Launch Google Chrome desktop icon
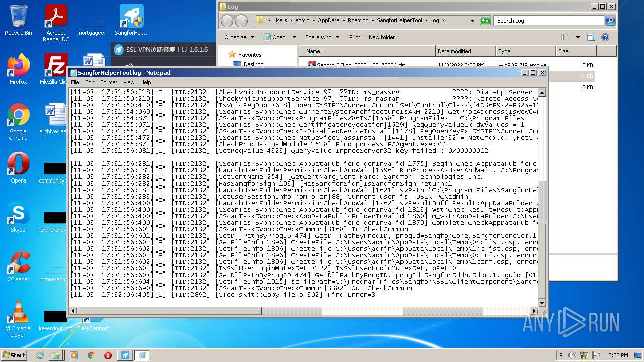 click(18, 122)
